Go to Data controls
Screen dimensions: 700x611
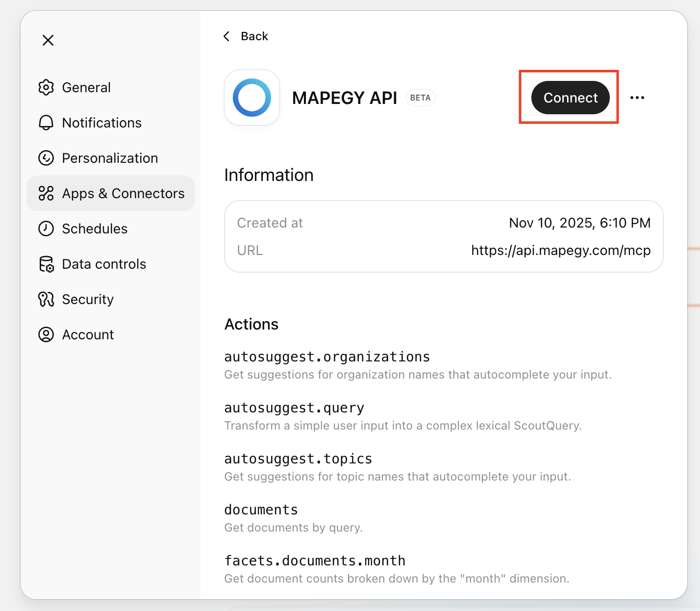pos(111,264)
